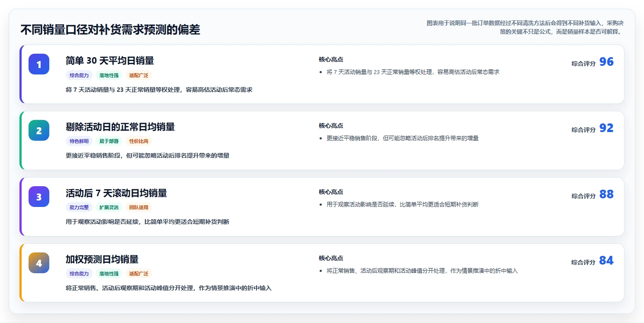Click 落地性强 tag in card 4
644x323 pixels.
pyautogui.click(x=109, y=274)
